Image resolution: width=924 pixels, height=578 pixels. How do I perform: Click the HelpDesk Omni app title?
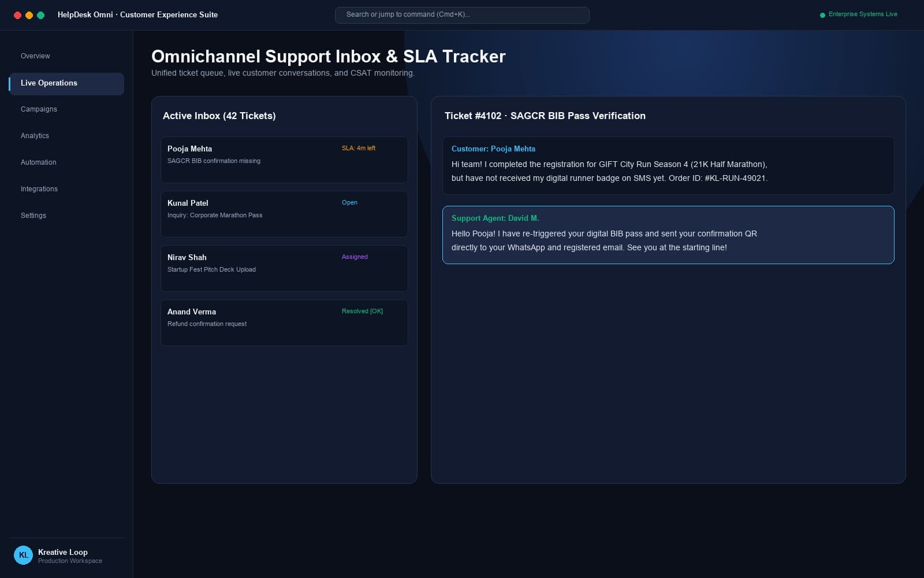tap(137, 14)
